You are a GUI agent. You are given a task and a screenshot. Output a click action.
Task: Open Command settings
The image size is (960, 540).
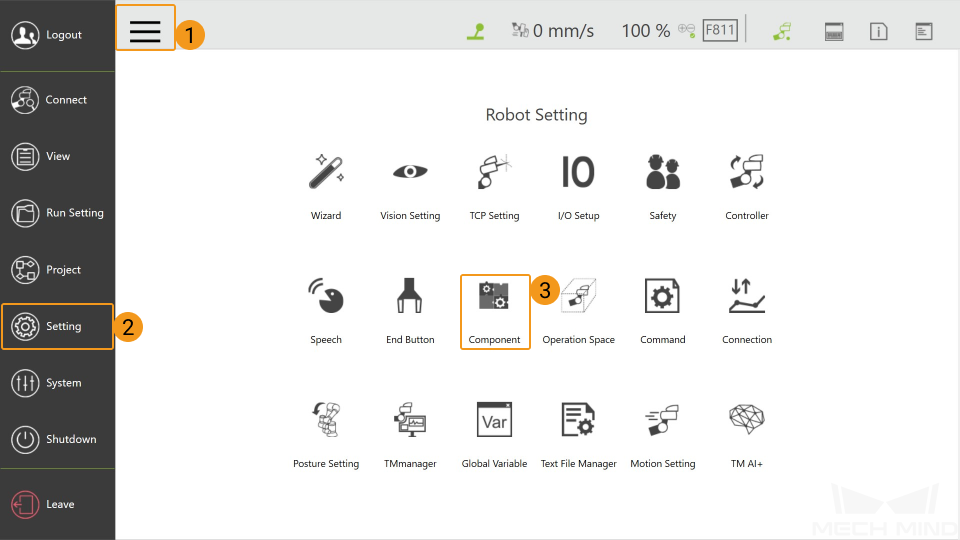coord(662,312)
